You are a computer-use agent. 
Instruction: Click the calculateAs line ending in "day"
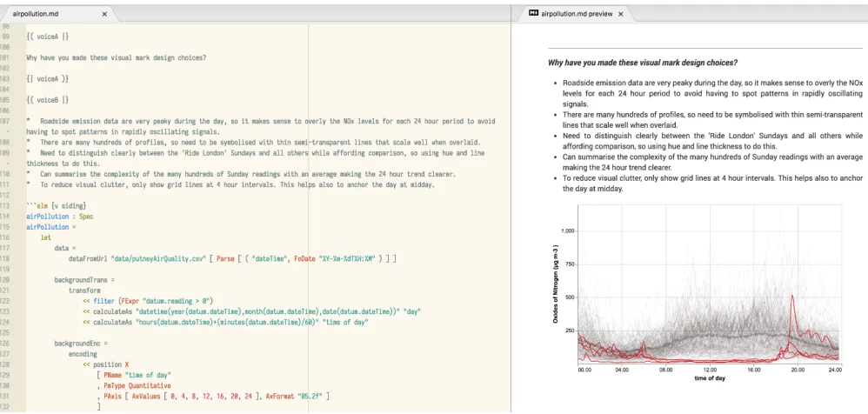(252, 311)
